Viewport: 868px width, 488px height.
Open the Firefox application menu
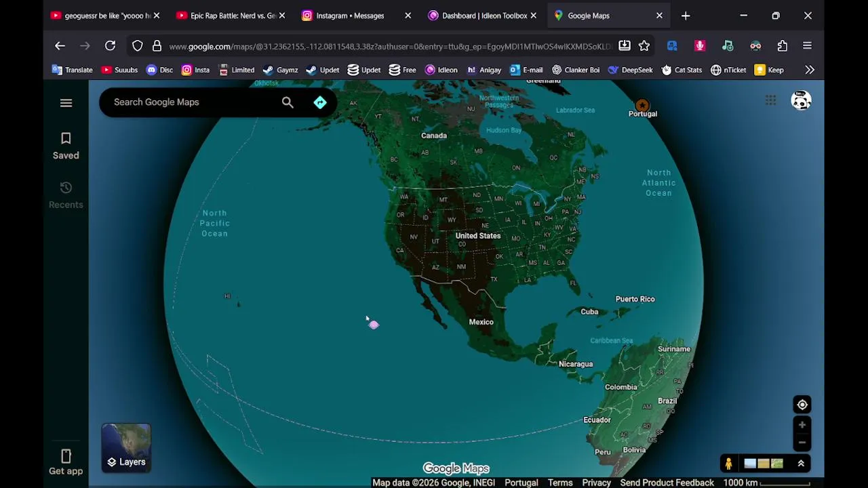(x=807, y=46)
